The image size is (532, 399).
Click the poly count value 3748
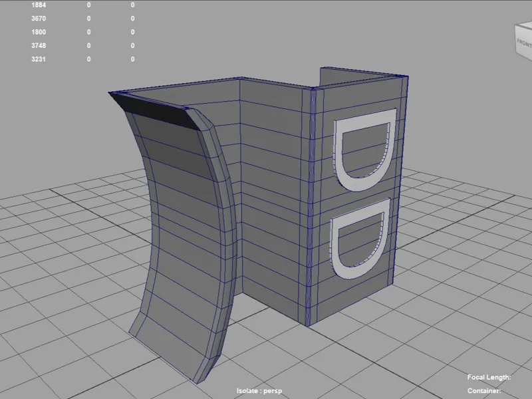pyautogui.click(x=39, y=45)
